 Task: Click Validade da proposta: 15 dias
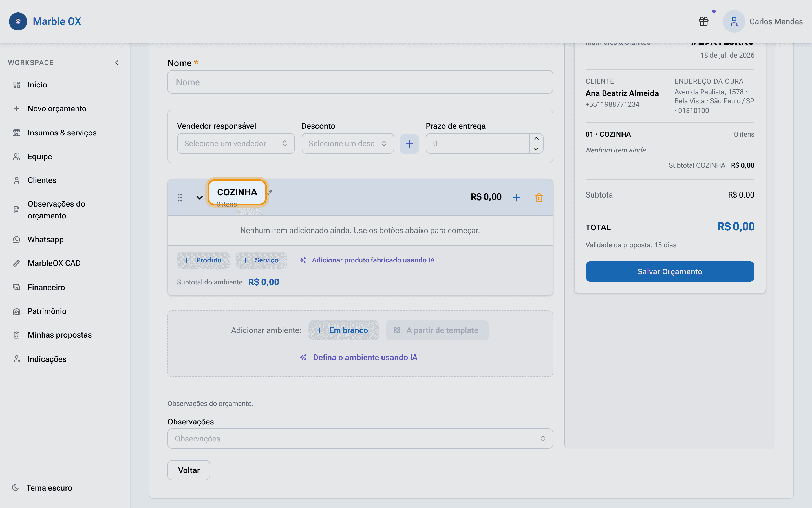[x=631, y=245]
